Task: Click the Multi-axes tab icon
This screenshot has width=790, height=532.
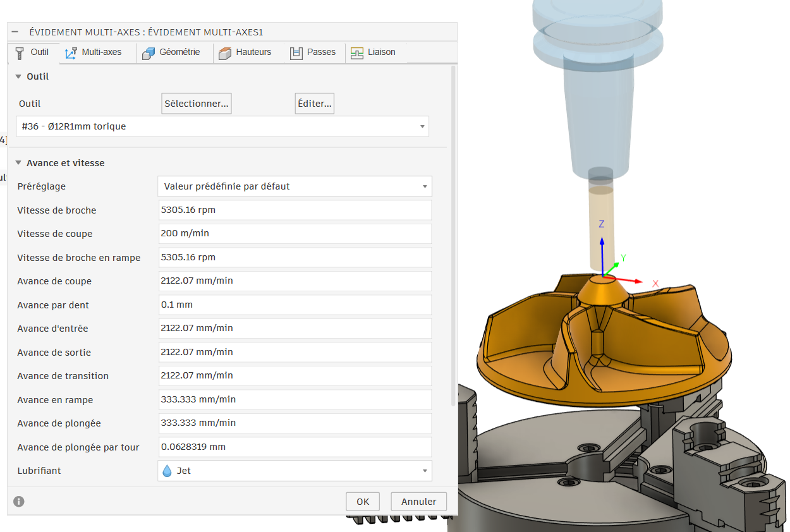Action: [71, 53]
